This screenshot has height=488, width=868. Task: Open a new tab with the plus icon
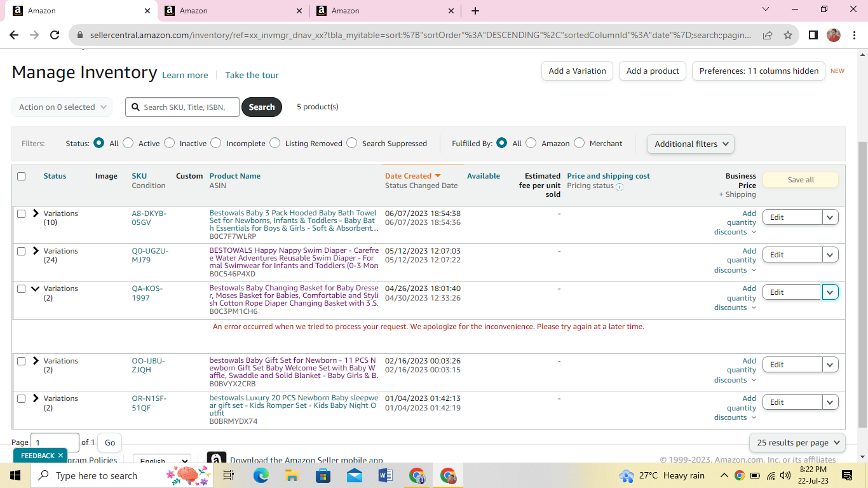[475, 11]
